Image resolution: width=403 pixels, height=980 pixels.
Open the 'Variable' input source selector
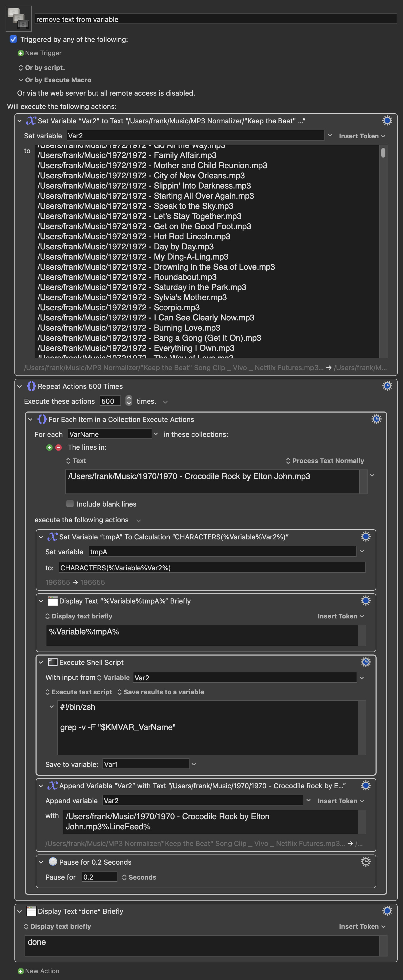tap(113, 677)
